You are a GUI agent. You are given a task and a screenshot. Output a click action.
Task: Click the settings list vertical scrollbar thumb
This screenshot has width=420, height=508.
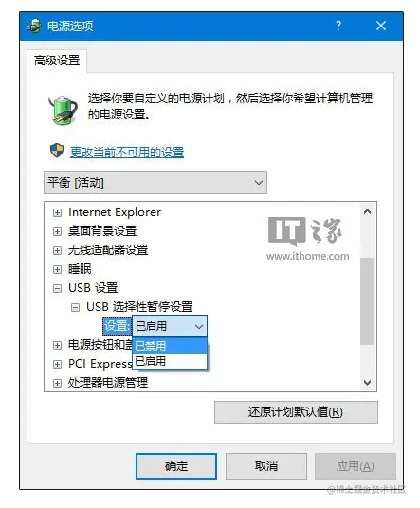(x=367, y=301)
